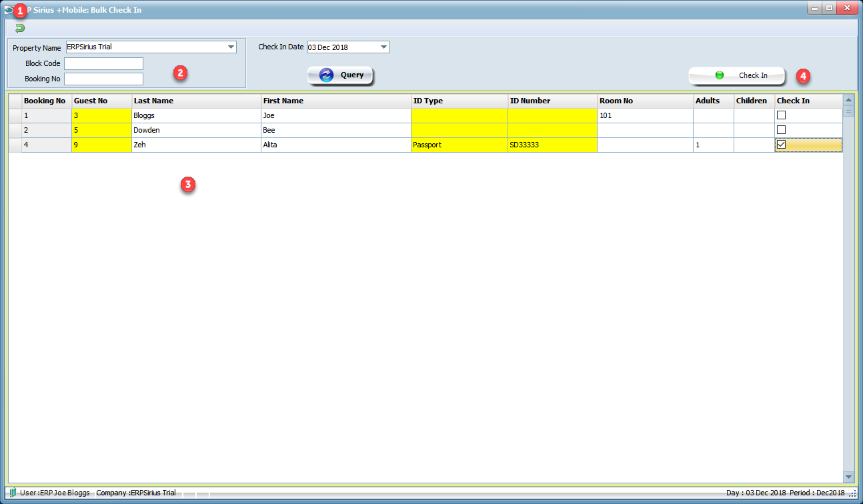Click the green back arrow toolbar icon
The height and width of the screenshot is (504, 863).
pyautogui.click(x=19, y=29)
